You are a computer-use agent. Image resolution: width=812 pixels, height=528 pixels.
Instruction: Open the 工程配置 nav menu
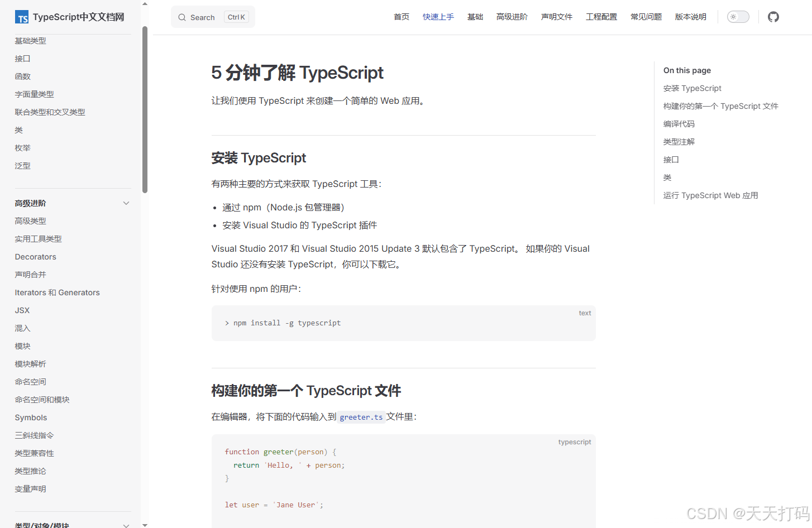pyautogui.click(x=601, y=17)
